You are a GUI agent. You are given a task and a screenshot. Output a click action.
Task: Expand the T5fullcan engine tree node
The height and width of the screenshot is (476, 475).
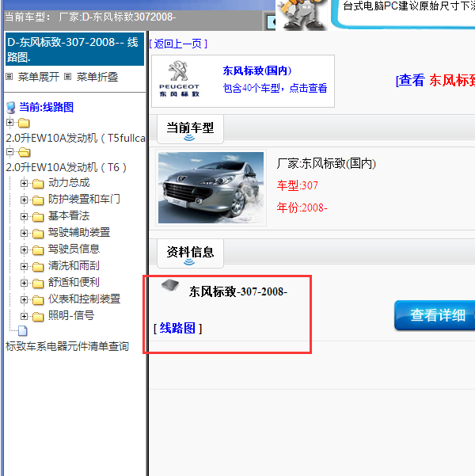click(x=9, y=122)
